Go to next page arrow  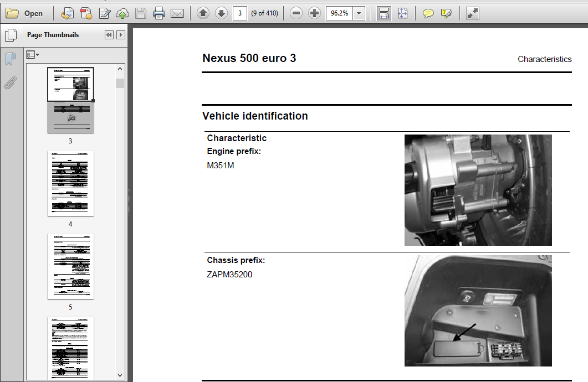coord(221,13)
